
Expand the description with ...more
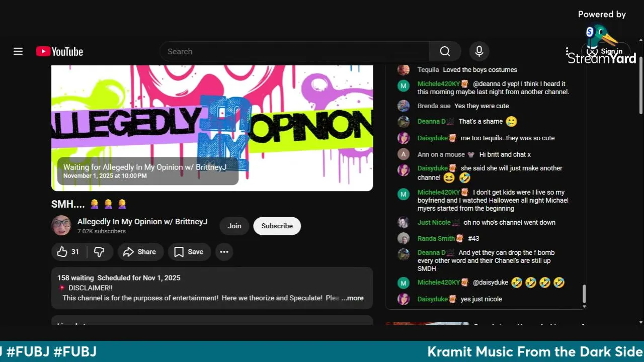(x=352, y=298)
